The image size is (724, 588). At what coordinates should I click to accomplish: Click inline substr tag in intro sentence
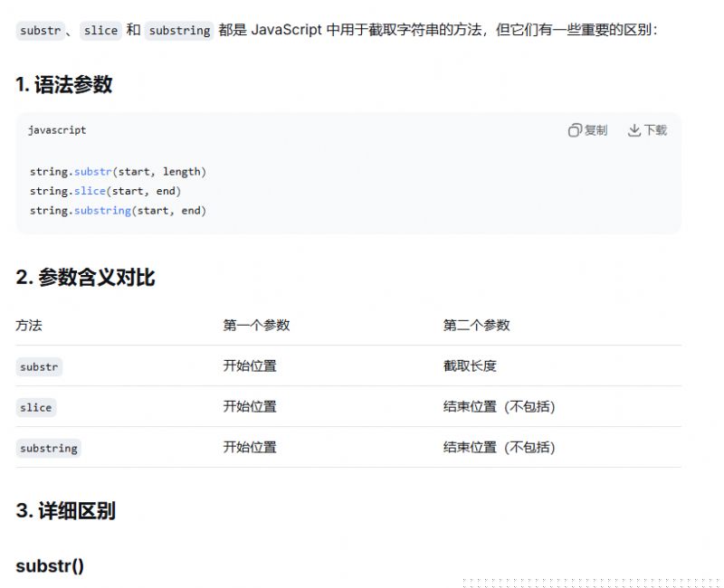click(40, 30)
